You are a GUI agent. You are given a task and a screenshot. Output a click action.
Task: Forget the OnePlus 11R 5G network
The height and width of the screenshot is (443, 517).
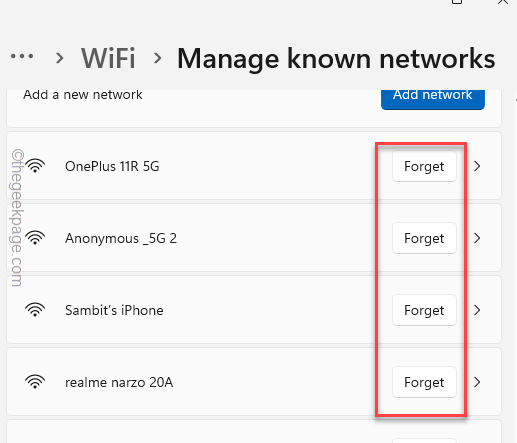point(424,166)
